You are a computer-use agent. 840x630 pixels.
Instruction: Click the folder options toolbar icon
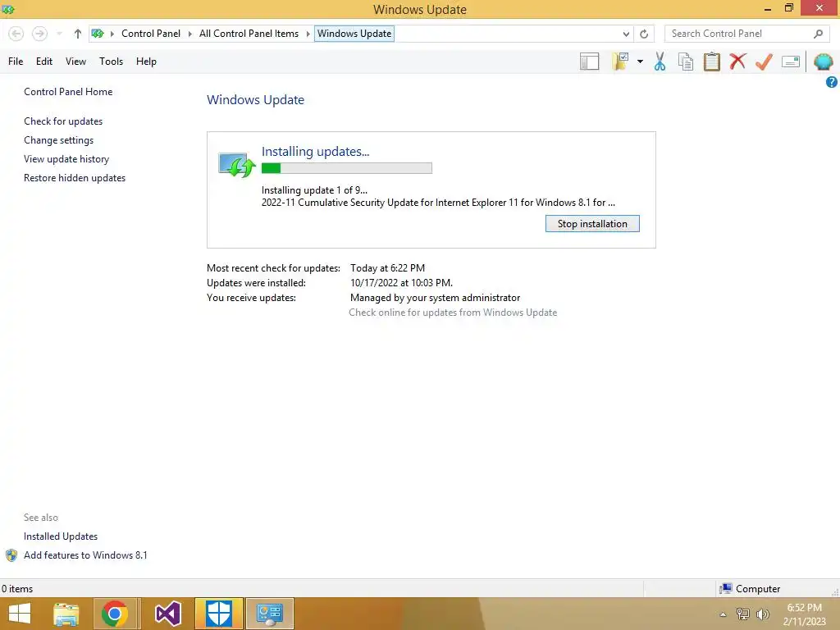click(x=620, y=62)
